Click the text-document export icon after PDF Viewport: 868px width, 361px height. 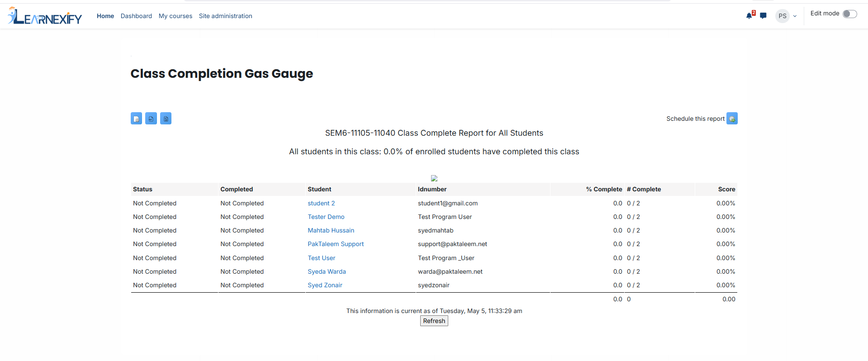[x=166, y=119]
